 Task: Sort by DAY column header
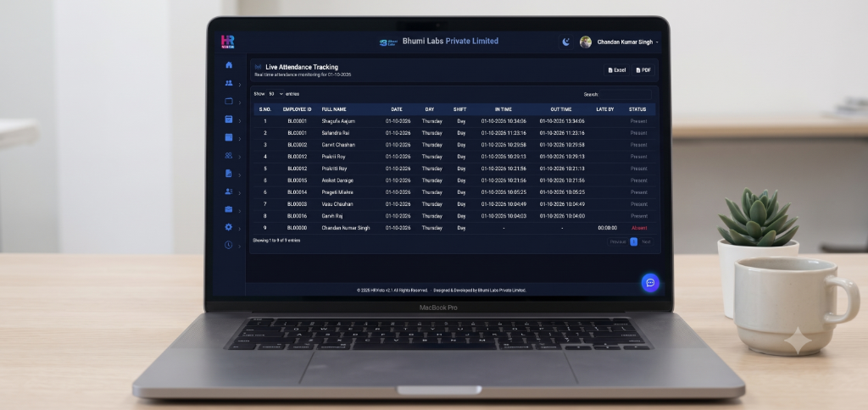(x=430, y=109)
